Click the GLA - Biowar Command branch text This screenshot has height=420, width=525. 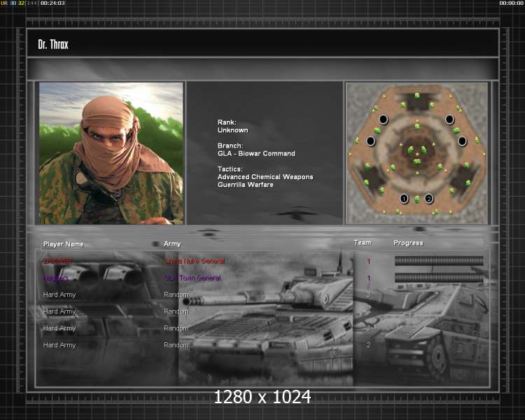(x=256, y=154)
